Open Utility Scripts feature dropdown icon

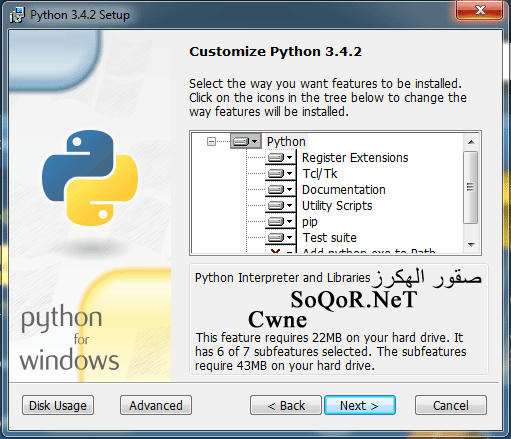[281, 205]
